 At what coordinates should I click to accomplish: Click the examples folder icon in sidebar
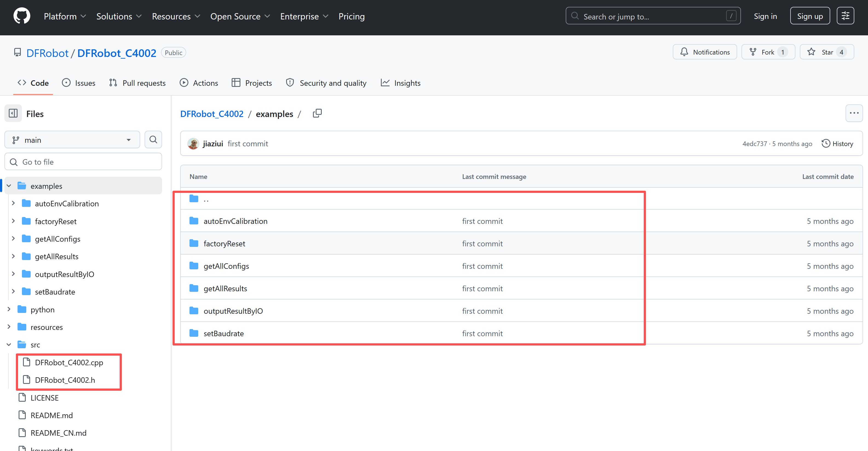[x=22, y=186]
